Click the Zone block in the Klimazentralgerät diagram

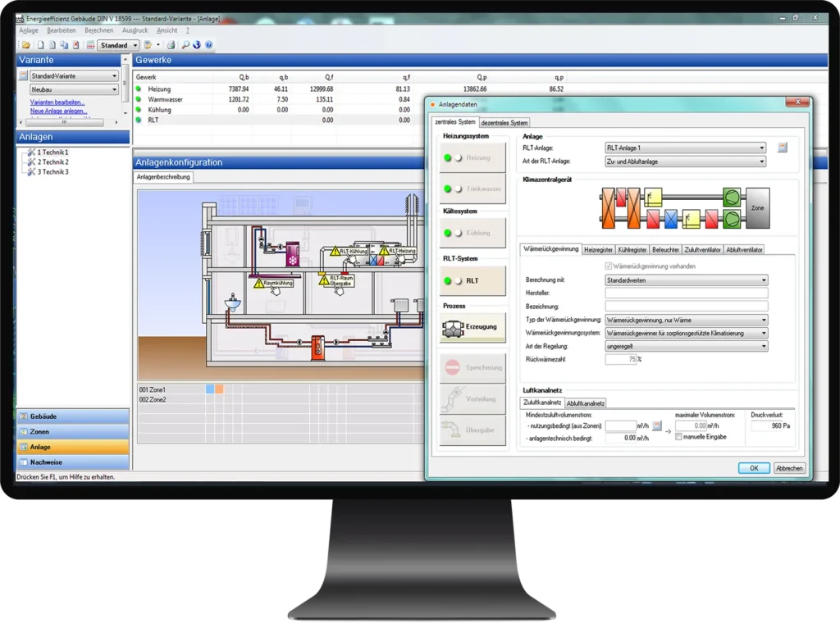click(x=757, y=208)
